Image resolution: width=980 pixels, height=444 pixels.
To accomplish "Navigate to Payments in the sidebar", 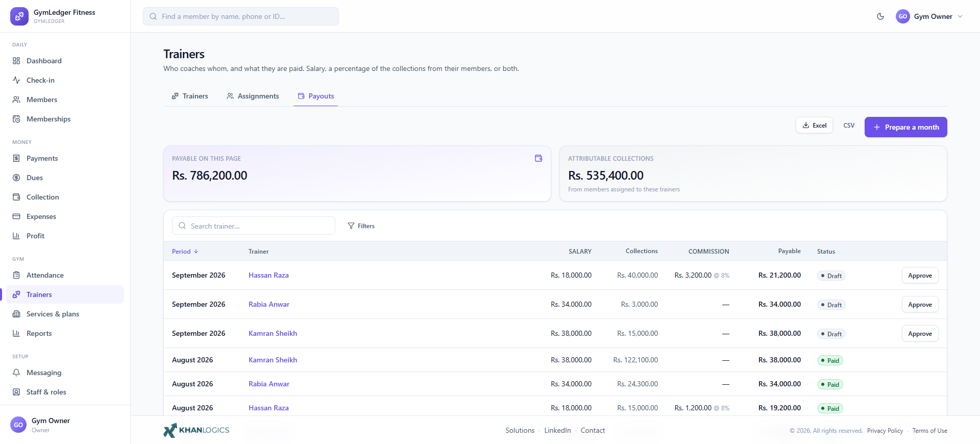I will pos(65,158).
